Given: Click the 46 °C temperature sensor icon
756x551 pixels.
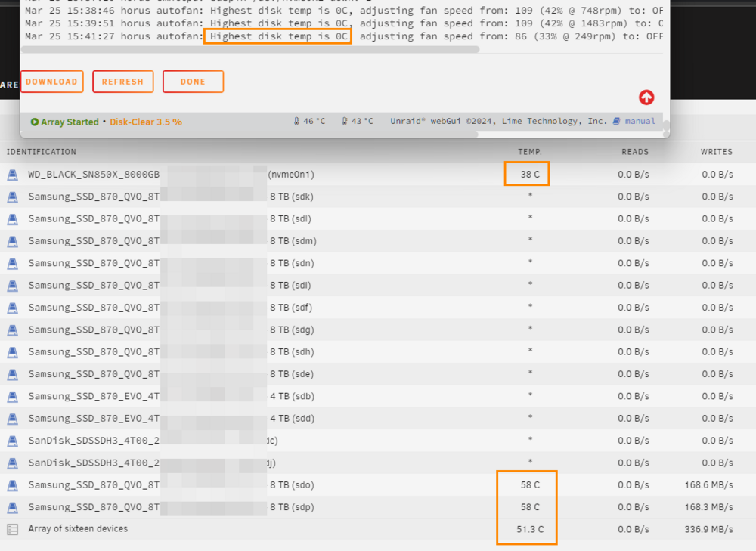Looking at the screenshot, I should [296, 121].
